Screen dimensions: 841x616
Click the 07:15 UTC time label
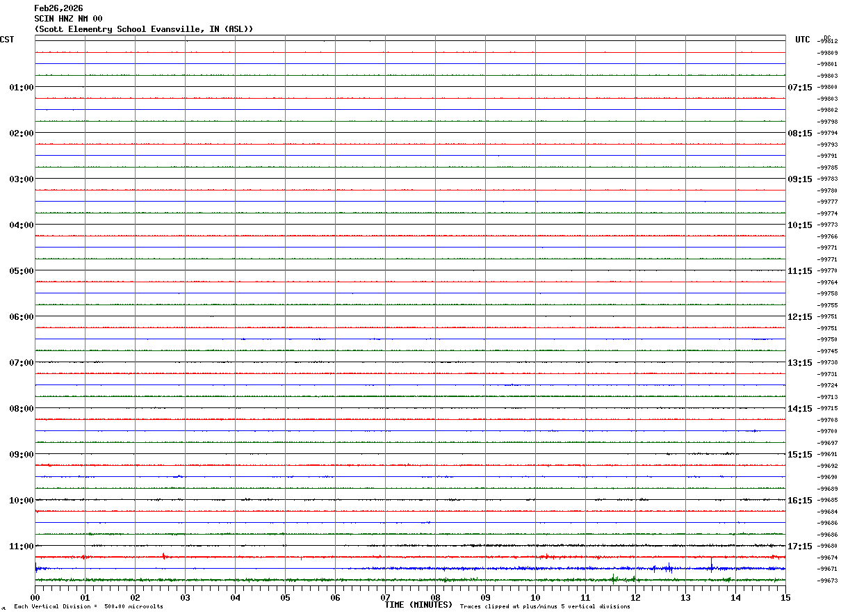pyautogui.click(x=799, y=88)
